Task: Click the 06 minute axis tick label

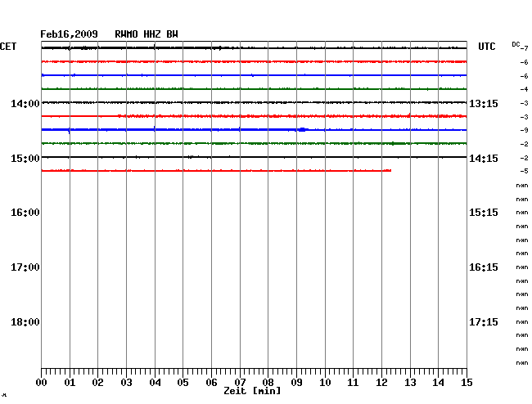Action: tap(211, 383)
